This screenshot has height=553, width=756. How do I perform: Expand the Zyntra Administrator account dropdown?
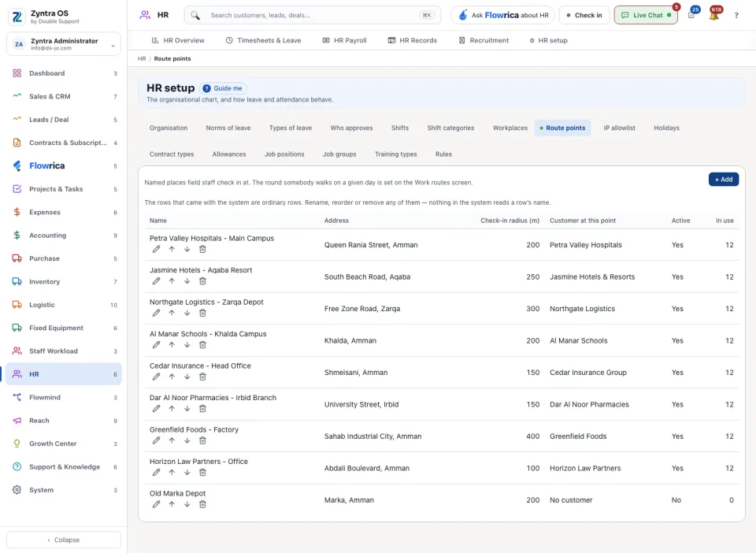pos(64,44)
